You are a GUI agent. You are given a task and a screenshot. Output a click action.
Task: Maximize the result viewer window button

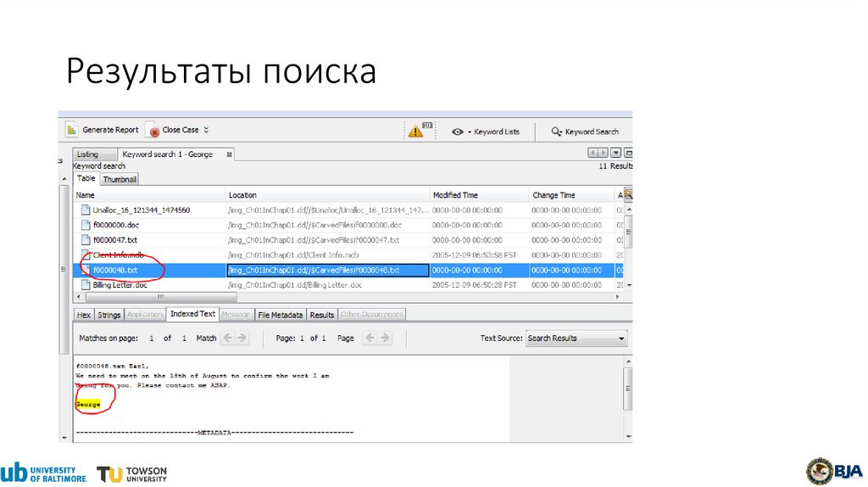coord(628,153)
